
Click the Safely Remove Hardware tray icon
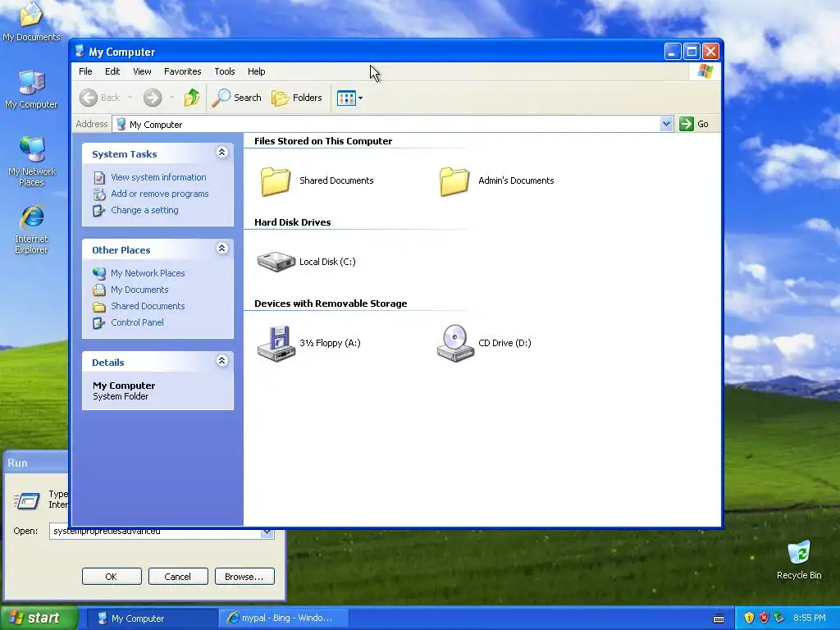[x=779, y=618]
